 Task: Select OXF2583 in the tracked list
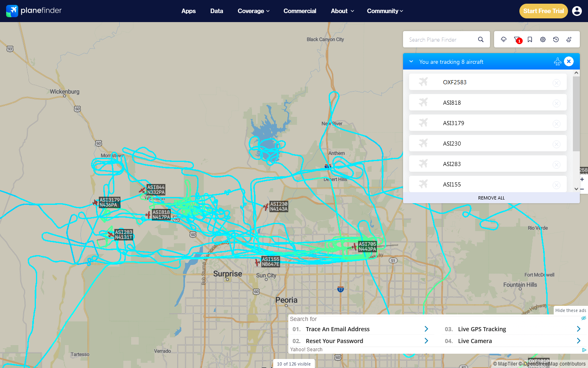[x=488, y=82]
